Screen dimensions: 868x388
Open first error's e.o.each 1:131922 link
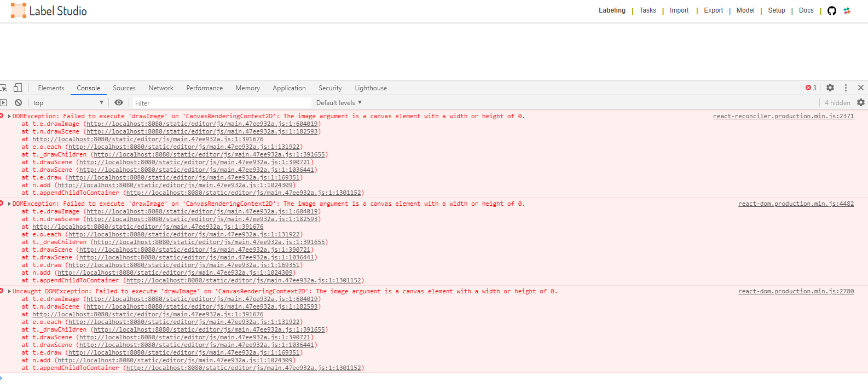point(184,147)
